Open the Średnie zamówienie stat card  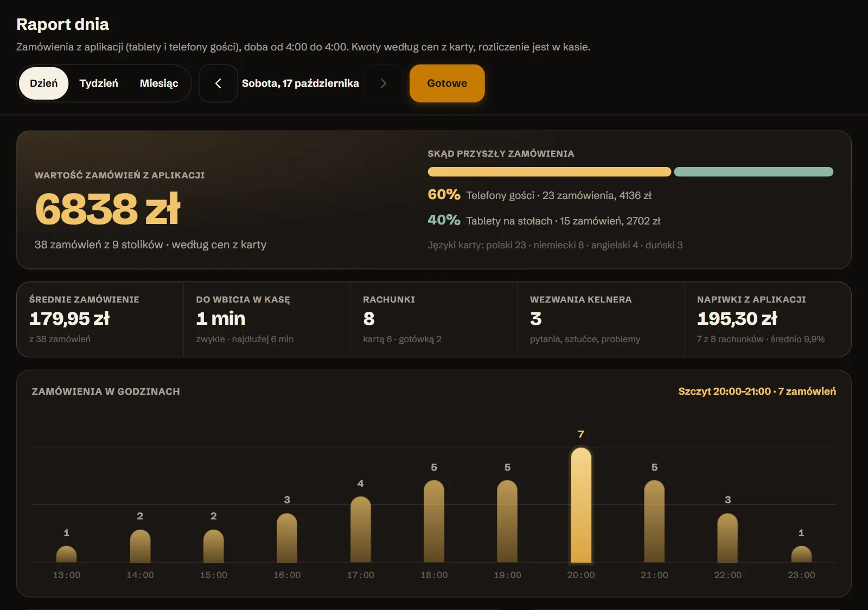[100, 319]
